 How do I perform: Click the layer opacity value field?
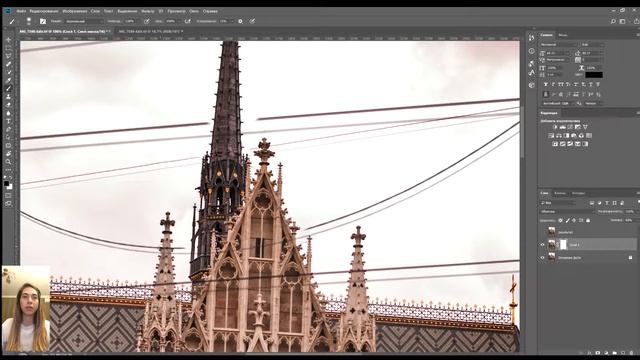(630, 211)
